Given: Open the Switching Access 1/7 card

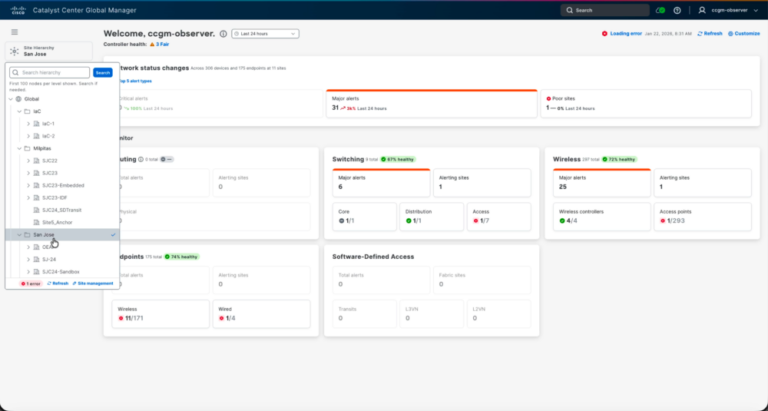Looking at the screenshot, I should point(499,217).
